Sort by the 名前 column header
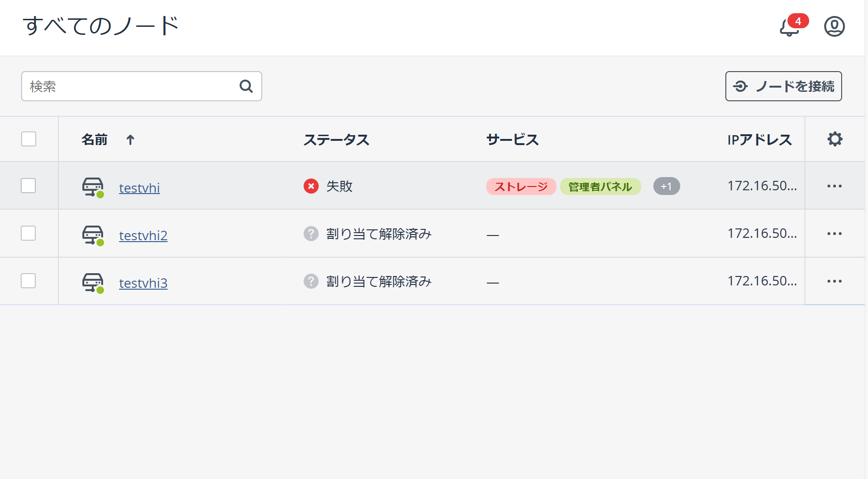Image resolution: width=868 pixels, height=479 pixels. point(94,140)
